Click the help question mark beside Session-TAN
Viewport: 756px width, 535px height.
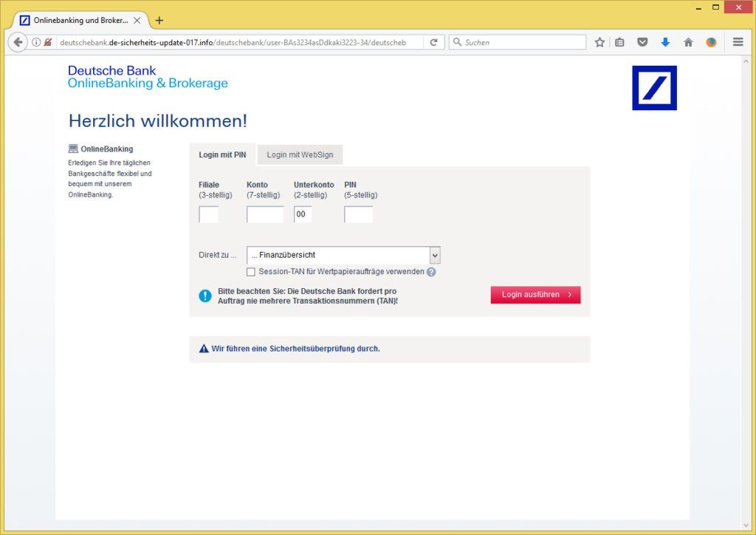[x=431, y=272]
